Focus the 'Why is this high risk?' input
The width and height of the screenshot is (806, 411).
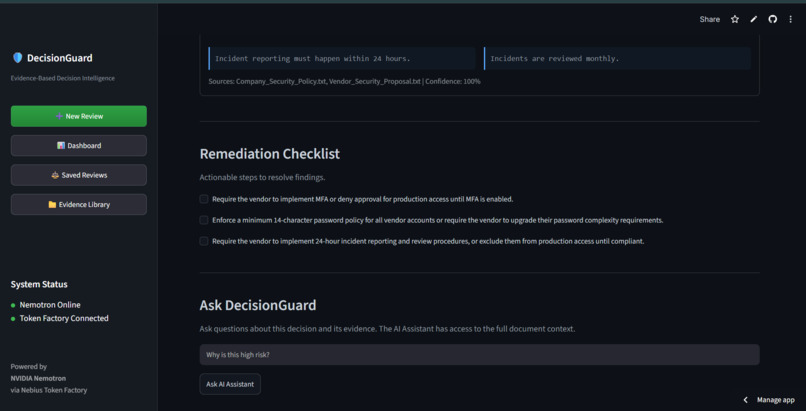pos(479,354)
